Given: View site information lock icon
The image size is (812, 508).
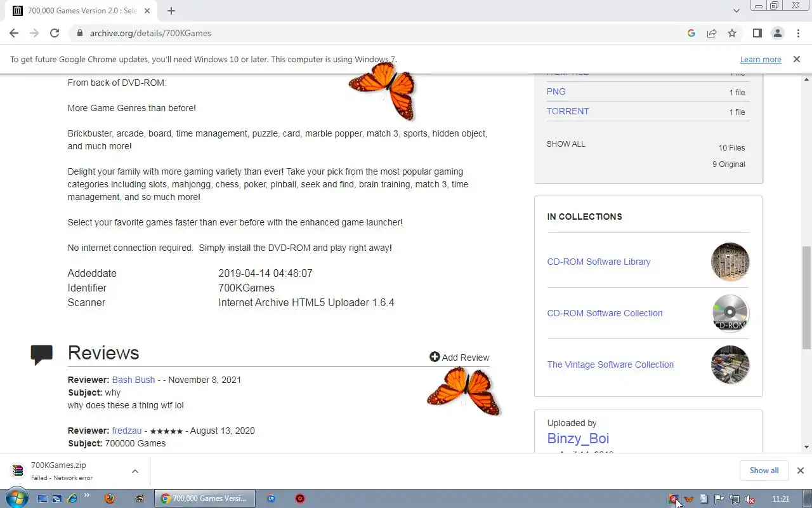Looking at the screenshot, I should [x=79, y=33].
